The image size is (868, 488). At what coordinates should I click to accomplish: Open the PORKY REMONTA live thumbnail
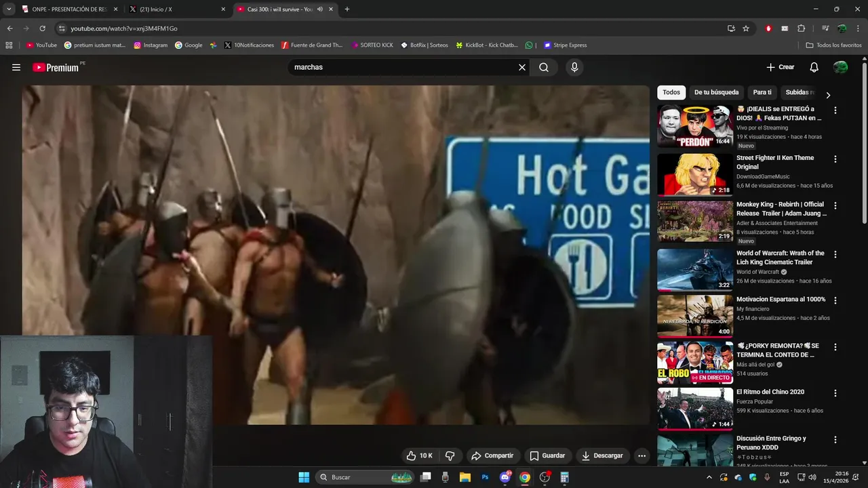(694, 363)
